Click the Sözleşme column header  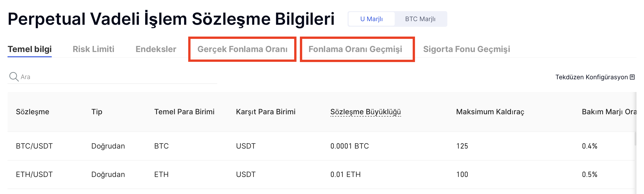[x=33, y=112]
